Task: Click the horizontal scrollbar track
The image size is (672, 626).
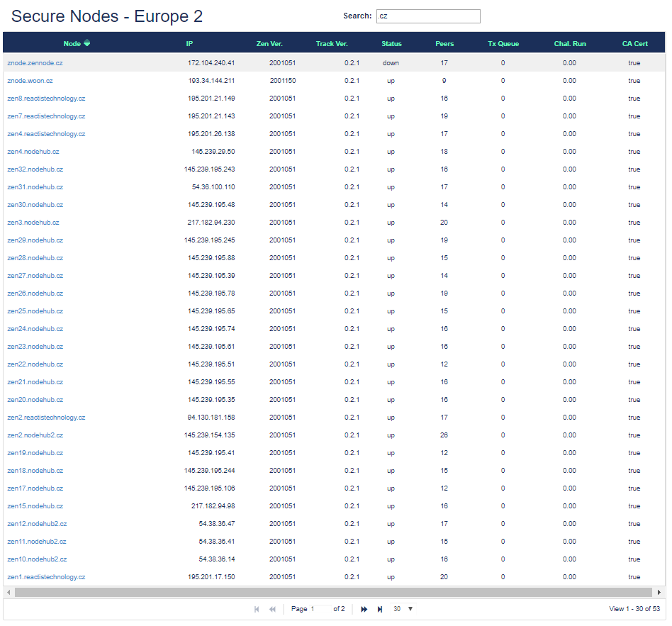Action: [x=334, y=592]
